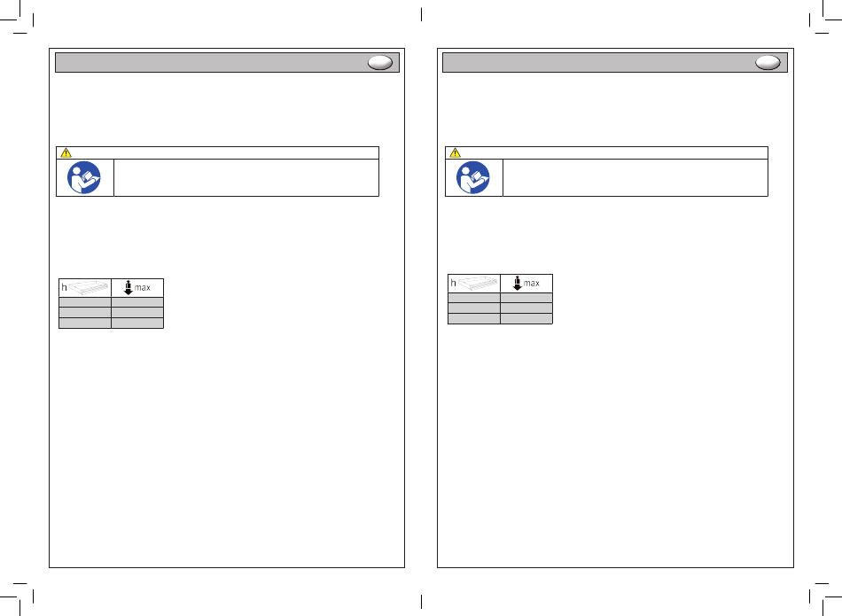Click the yellow warning triangle on left page
The image size is (842, 616).
tap(66, 153)
